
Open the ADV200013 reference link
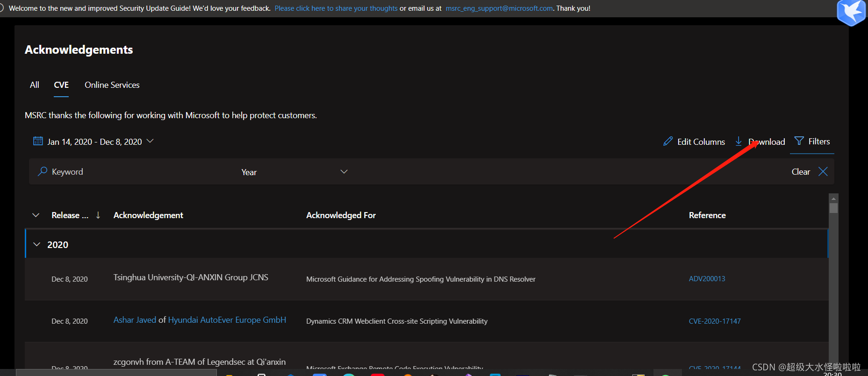pos(707,278)
